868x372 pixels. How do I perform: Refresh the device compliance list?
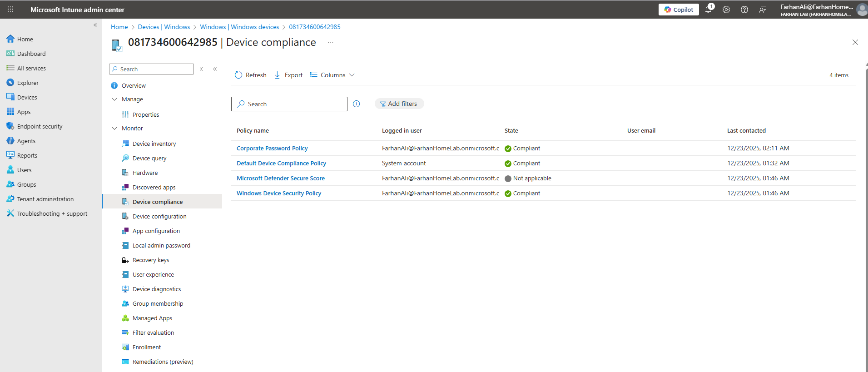pyautogui.click(x=251, y=75)
